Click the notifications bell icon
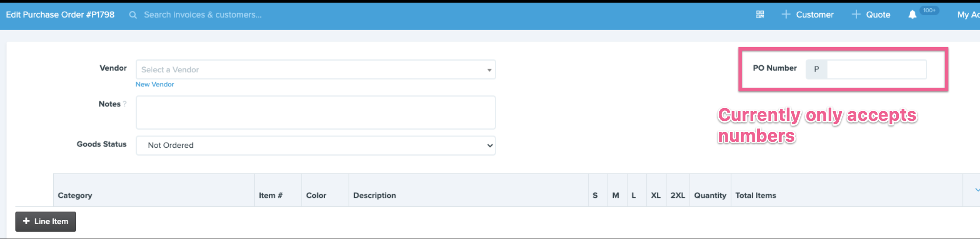Viewport: 980px width, 239px height. (x=912, y=15)
